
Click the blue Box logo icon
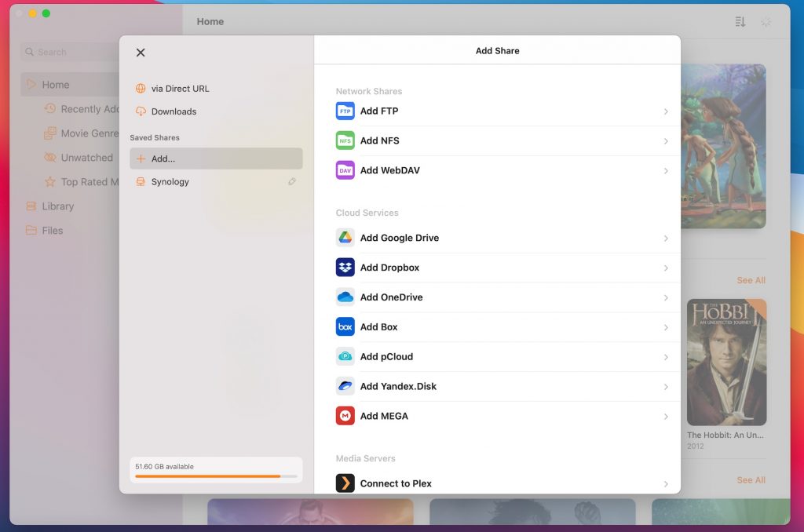coord(345,327)
